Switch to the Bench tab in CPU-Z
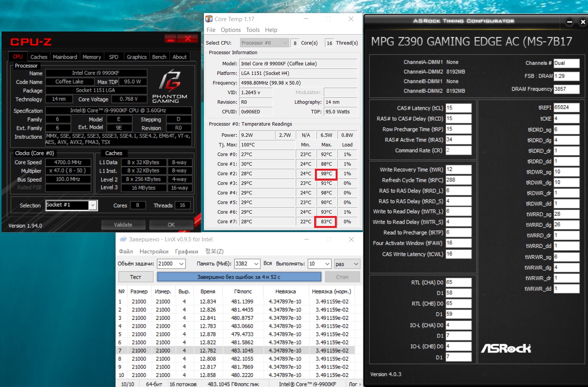Image resolution: width=588 pixels, height=387 pixels. [x=159, y=57]
